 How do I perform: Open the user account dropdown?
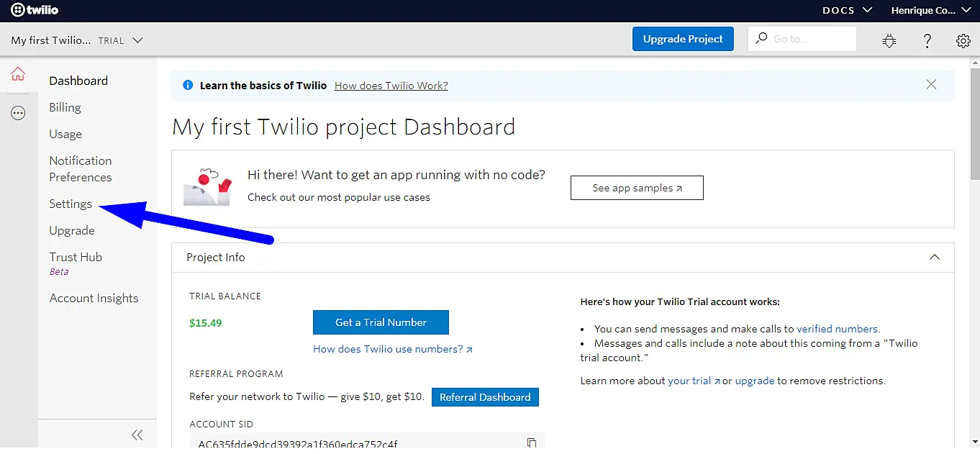pos(931,10)
